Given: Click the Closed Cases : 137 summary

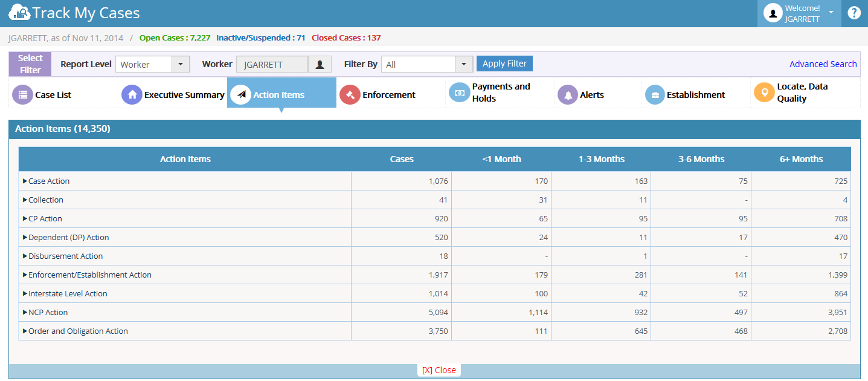Looking at the screenshot, I should [346, 37].
